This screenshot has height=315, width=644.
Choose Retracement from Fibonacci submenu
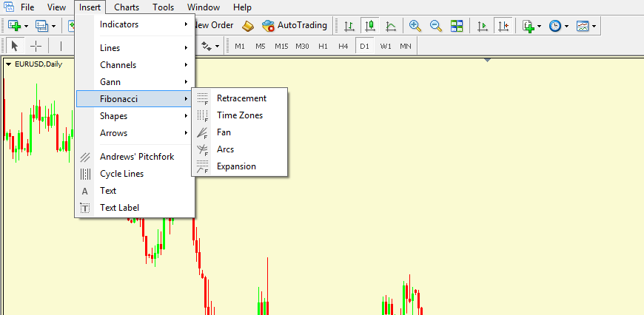tap(241, 98)
